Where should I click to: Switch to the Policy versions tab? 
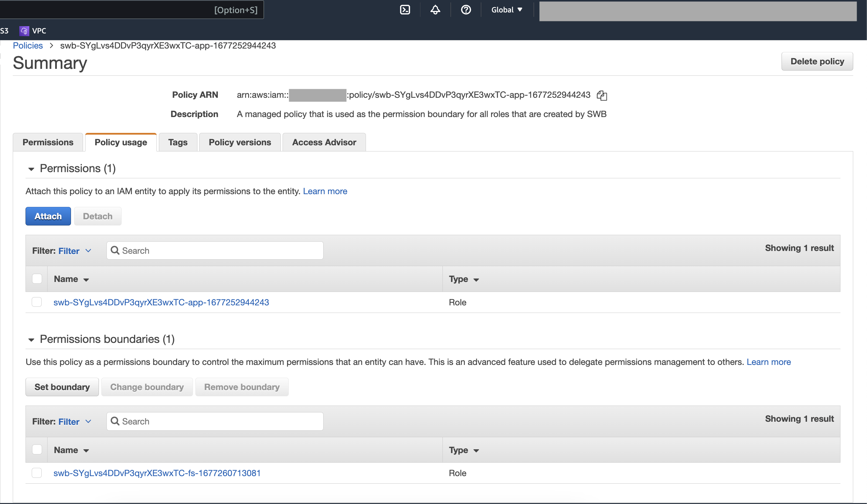coord(239,142)
